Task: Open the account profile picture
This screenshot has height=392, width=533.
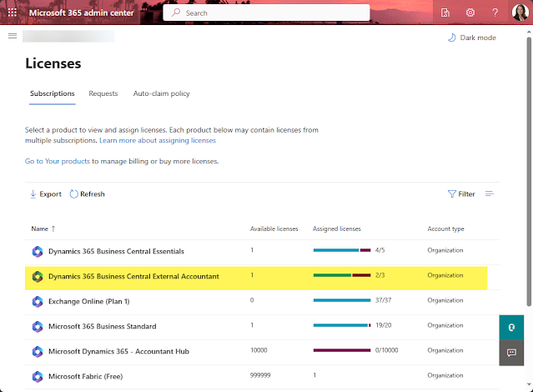Action: pos(520,13)
